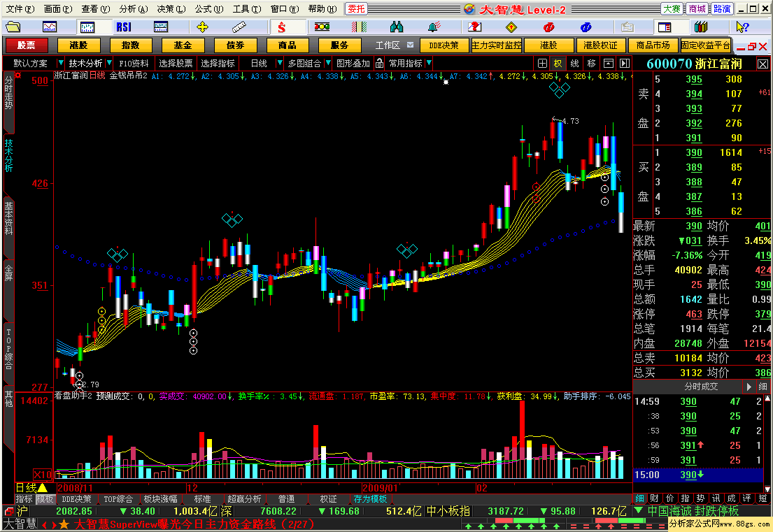Click the 选择指标 button
The height and width of the screenshot is (532, 773).
pos(218,63)
